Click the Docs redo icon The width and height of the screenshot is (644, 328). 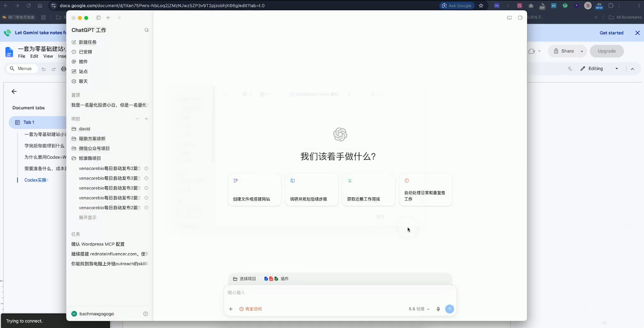(53, 69)
